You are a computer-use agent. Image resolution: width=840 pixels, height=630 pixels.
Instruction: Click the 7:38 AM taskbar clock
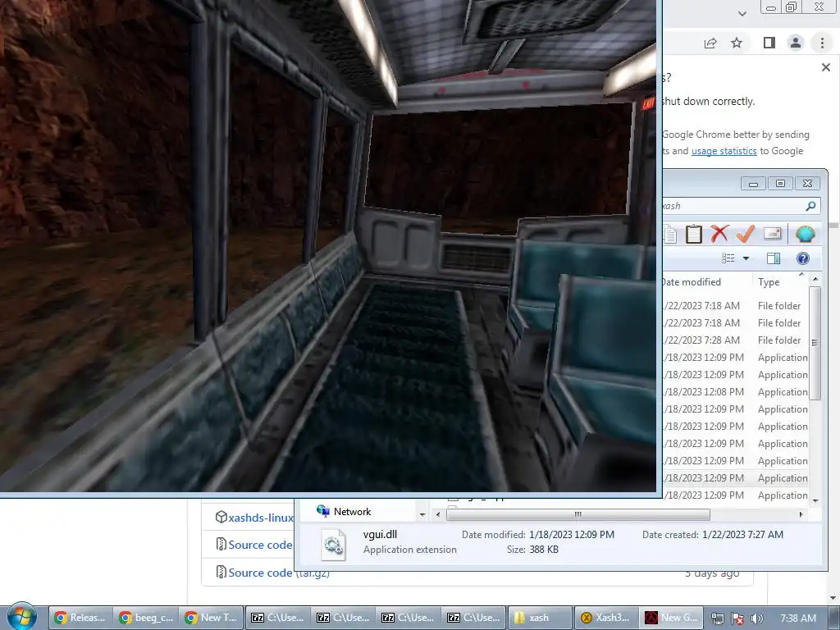(x=798, y=619)
